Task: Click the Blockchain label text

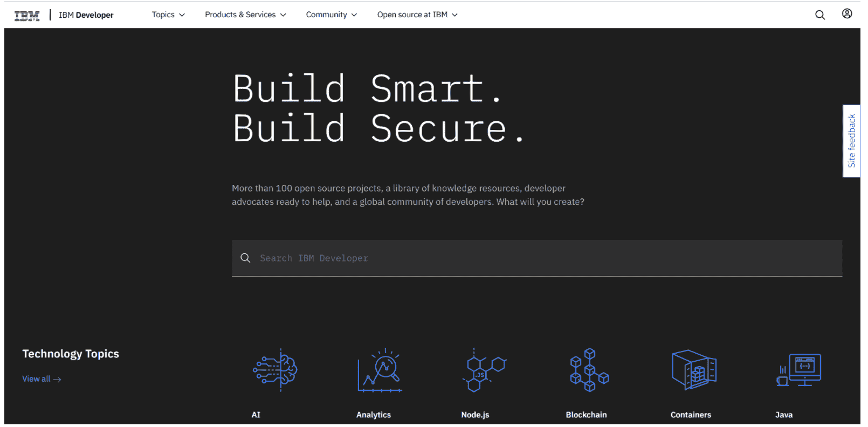Action: [586, 415]
